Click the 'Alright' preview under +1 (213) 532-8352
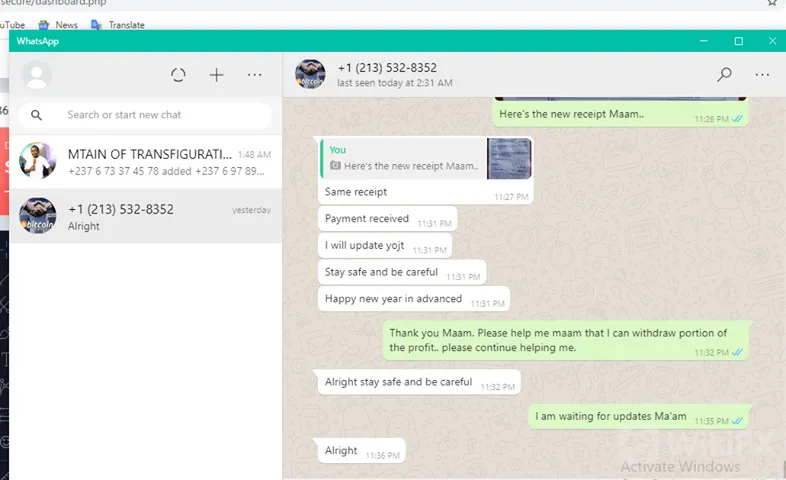The image size is (786, 480). coord(84,226)
